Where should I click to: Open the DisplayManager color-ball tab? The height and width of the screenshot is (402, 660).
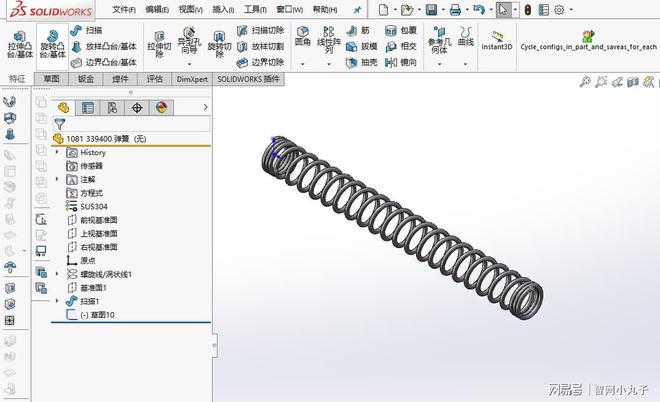click(161, 108)
